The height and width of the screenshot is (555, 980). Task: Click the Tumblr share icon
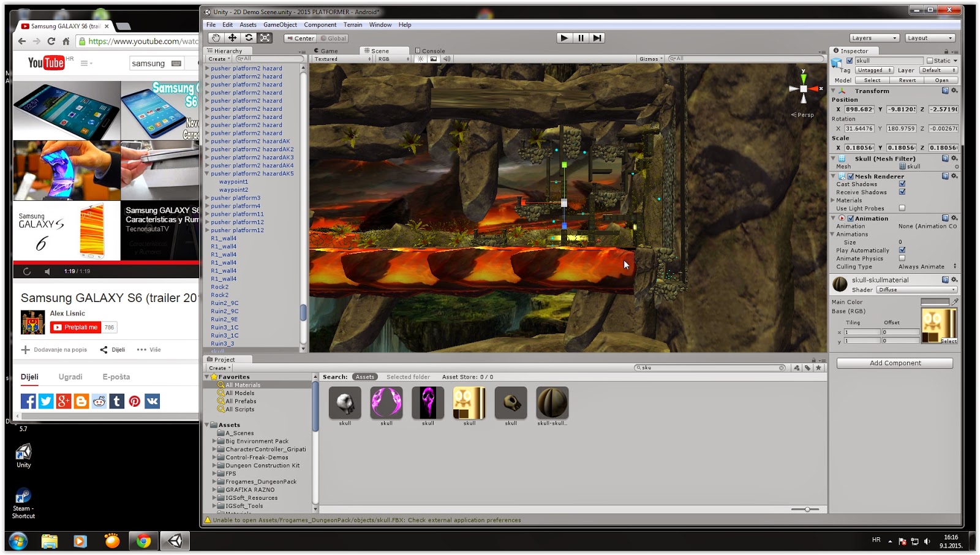coord(117,401)
